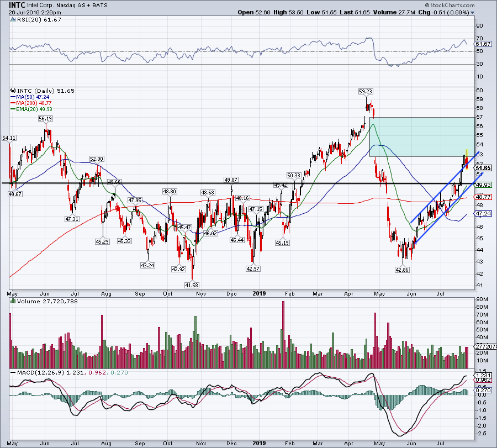Click the 2019 year label below the price chart
Screen dimensions: 497x448
coord(260,293)
